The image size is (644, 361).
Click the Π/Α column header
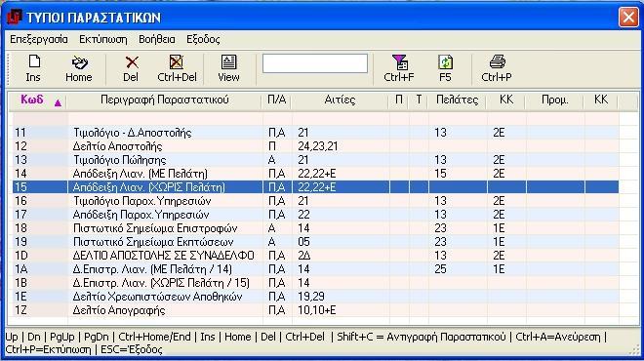point(276,100)
